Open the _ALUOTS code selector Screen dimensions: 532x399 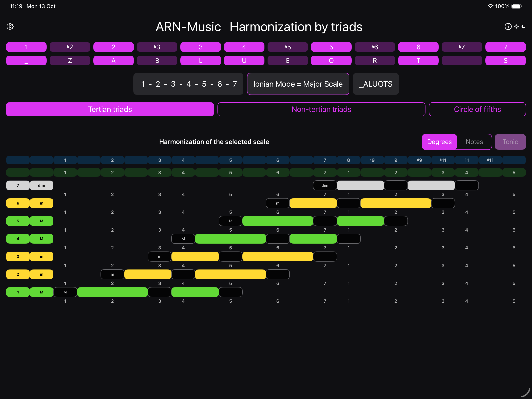pos(375,84)
